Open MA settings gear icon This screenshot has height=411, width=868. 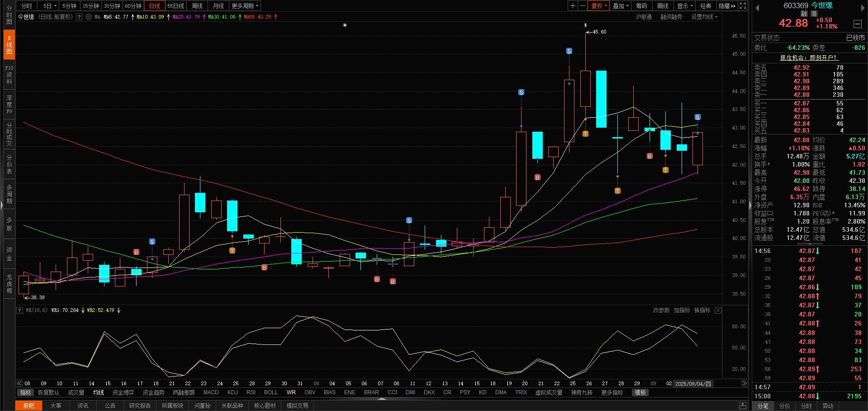[x=89, y=17]
